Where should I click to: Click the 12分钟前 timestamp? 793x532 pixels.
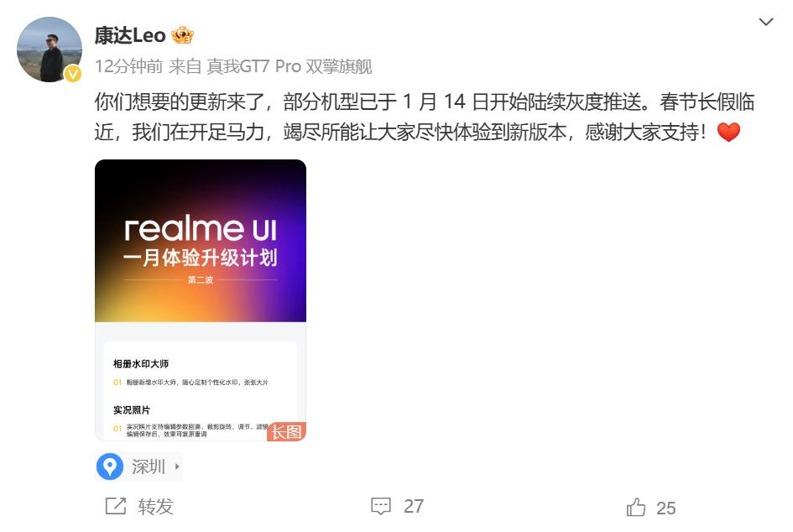click(128, 66)
